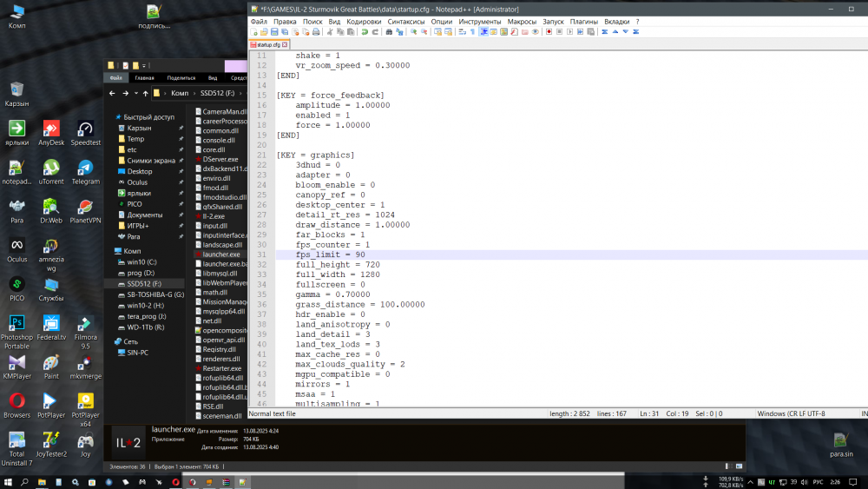The width and height of the screenshot is (868, 489).
Task: Close the startup.cfg tab with its X
Action: [x=285, y=43]
